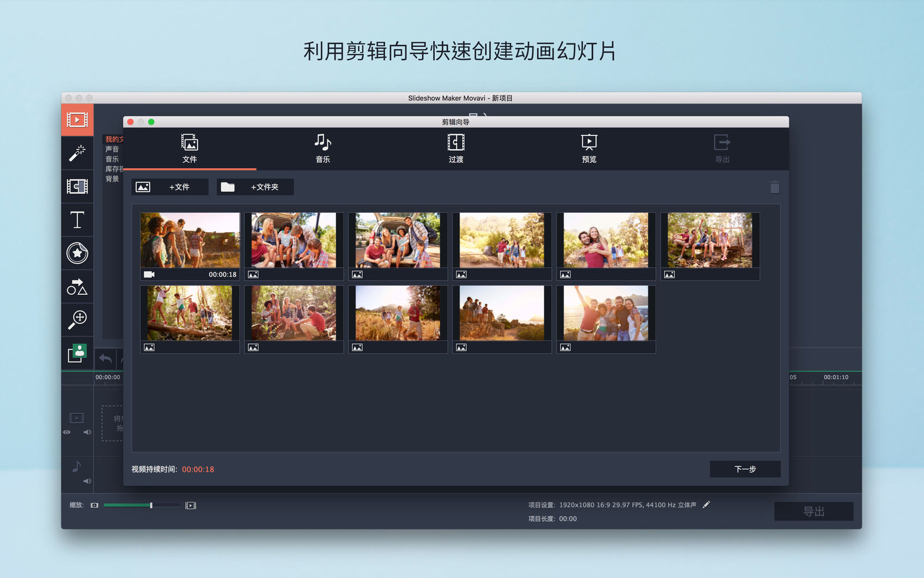Click timeline ruler at 00:00:00 mark

tap(108, 377)
